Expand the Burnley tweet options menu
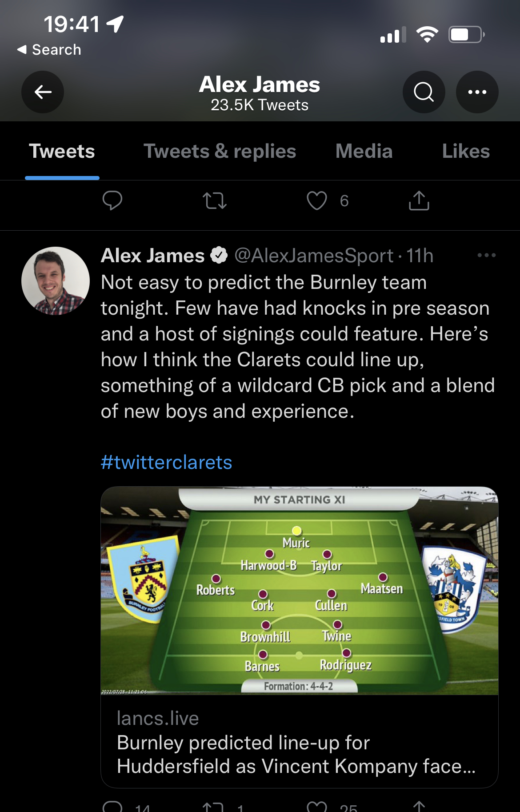Screen dimensions: 520x812 pyautogui.click(x=486, y=256)
